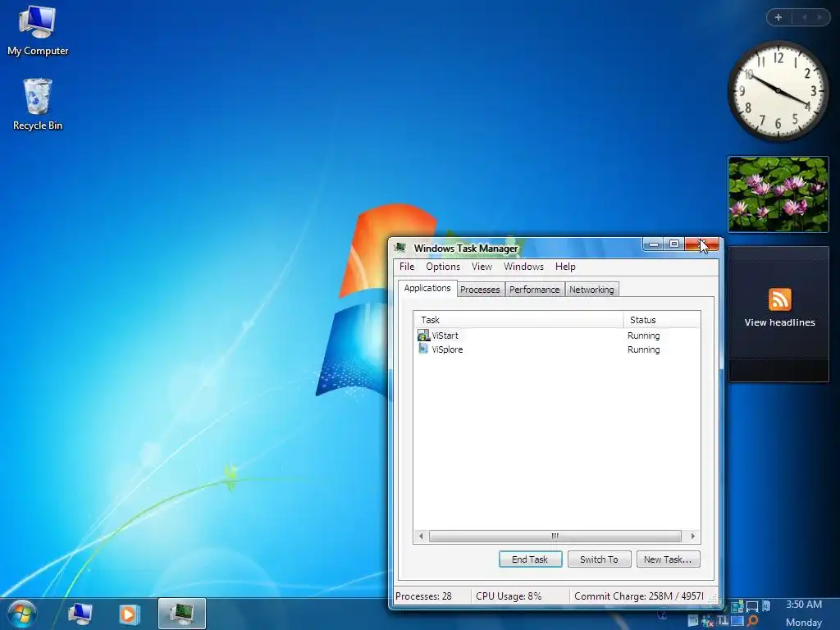The image size is (840, 630).
Task: Select the Recycle Bin desktop icon
Action: pos(38,105)
